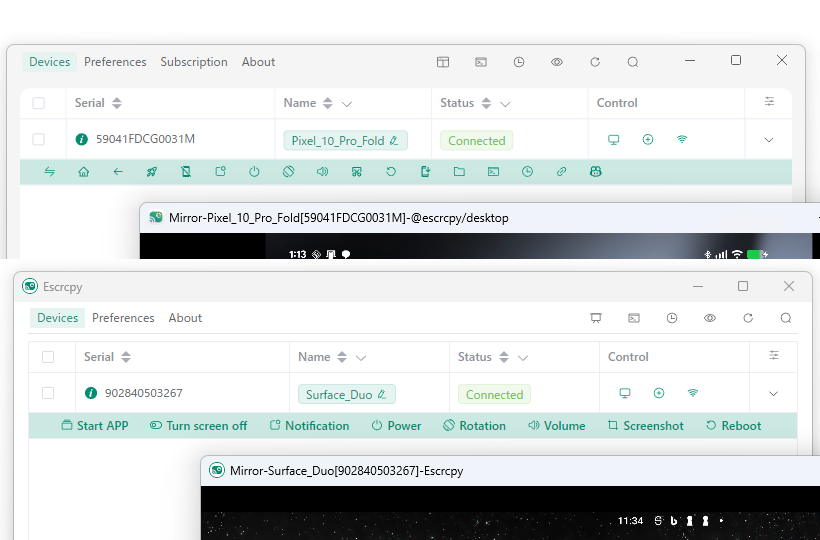
Task: Click the clock icon in Escrcpy window header
Action: pyautogui.click(x=672, y=318)
